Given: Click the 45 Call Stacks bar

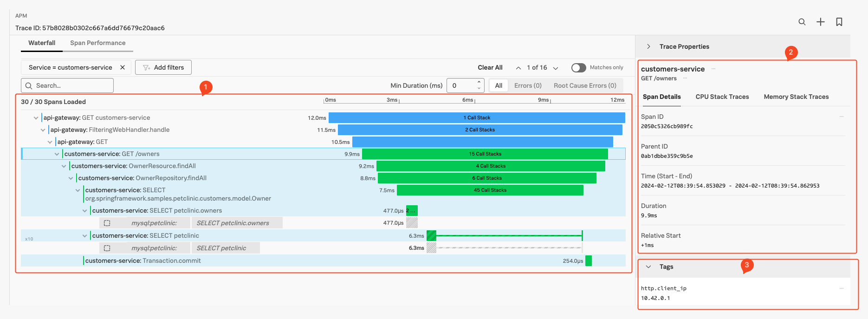Looking at the screenshot, I should [x=490, y=190].
